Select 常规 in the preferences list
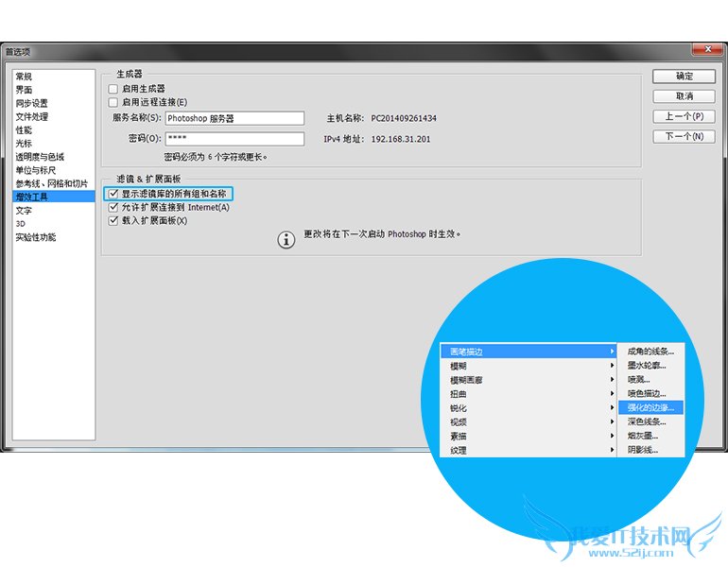728x567 pixels. [54, 77]
